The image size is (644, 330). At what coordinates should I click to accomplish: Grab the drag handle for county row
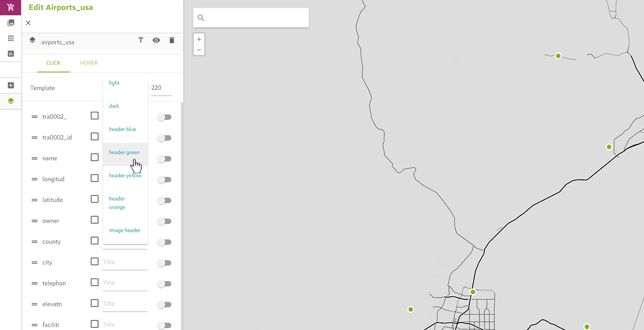35,242
